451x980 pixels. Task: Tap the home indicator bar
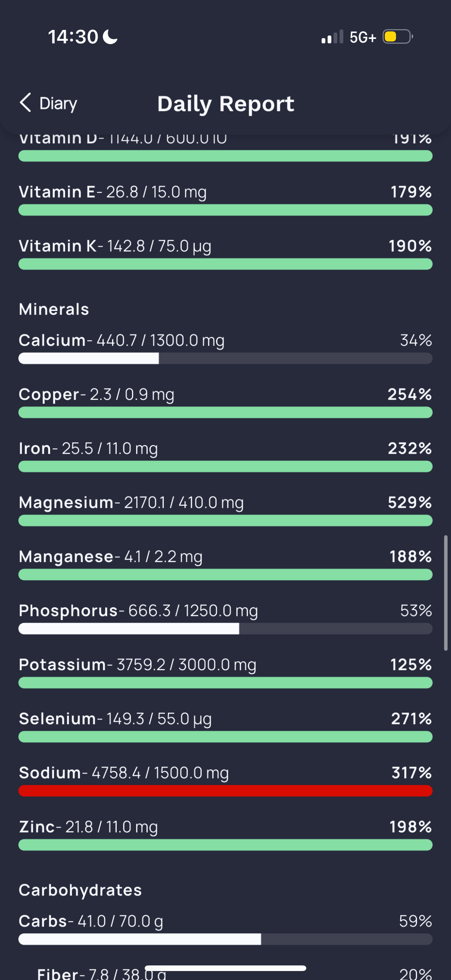coord(225,968)
